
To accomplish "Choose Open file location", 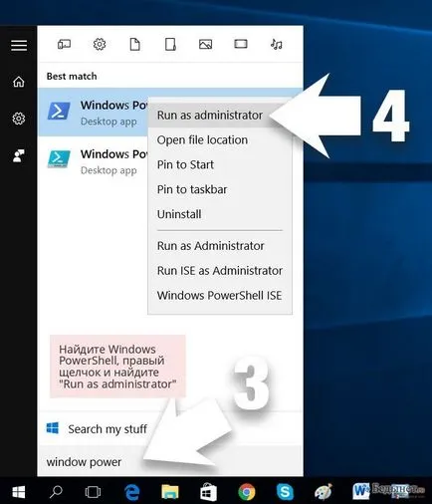I will [202, 139].
